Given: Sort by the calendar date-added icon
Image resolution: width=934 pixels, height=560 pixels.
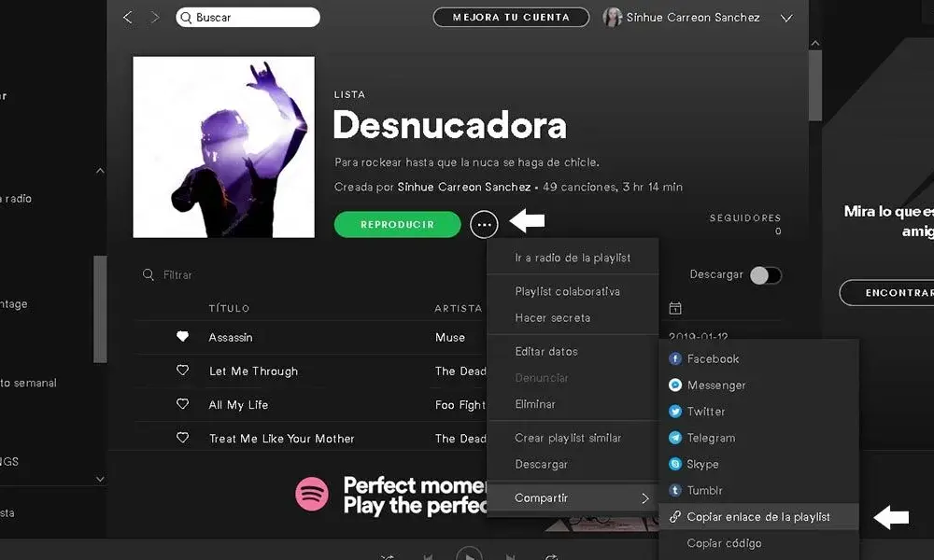Looking at the screenshot, I should (x=675, y=308).
